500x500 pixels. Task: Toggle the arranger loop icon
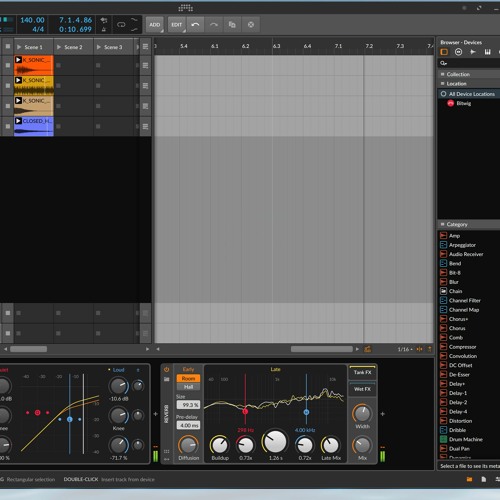coord(121,25)
